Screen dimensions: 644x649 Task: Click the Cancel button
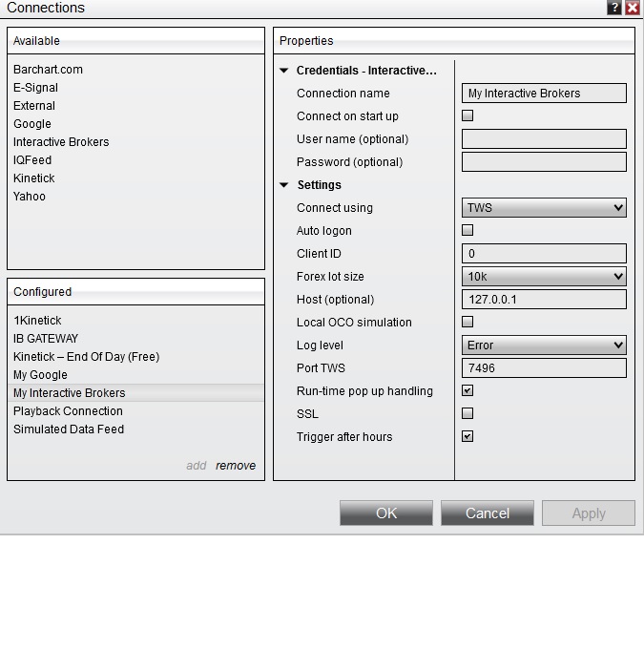488,513
